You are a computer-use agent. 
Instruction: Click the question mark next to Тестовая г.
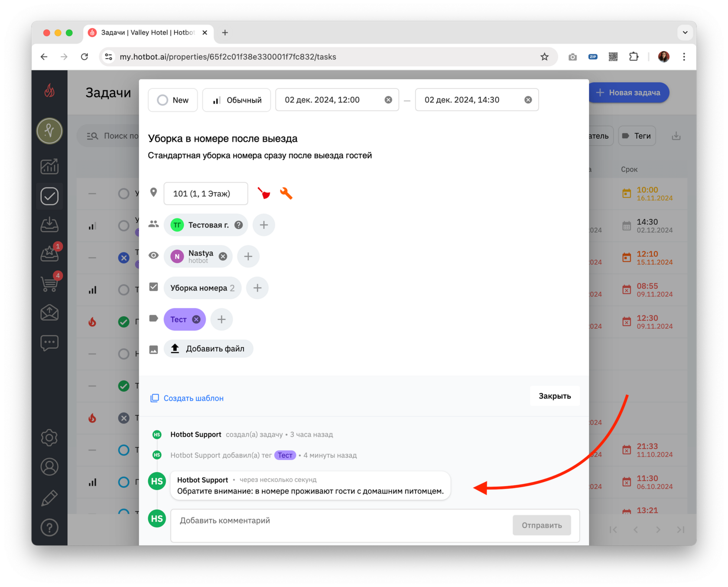pyautogui.click(x=238, y=225)
